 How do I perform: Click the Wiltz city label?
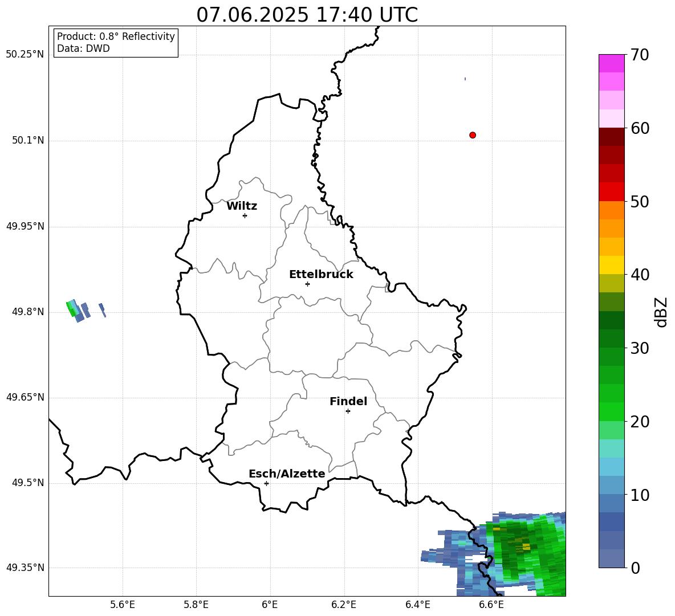(242, 206)
